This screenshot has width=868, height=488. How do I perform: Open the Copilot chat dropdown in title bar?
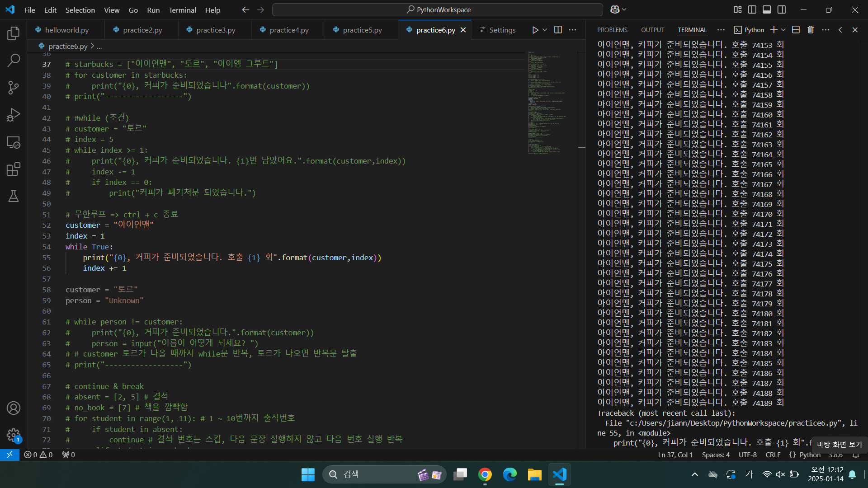coord(624,9)
